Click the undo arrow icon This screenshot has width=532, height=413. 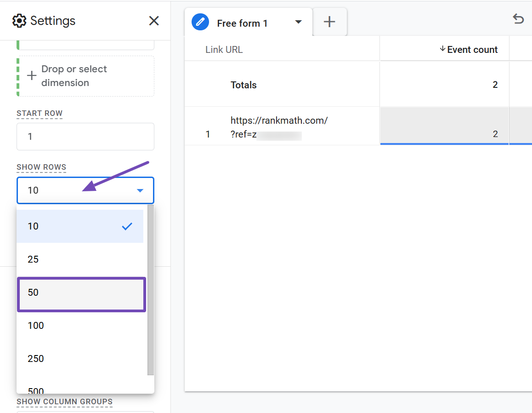518,19
